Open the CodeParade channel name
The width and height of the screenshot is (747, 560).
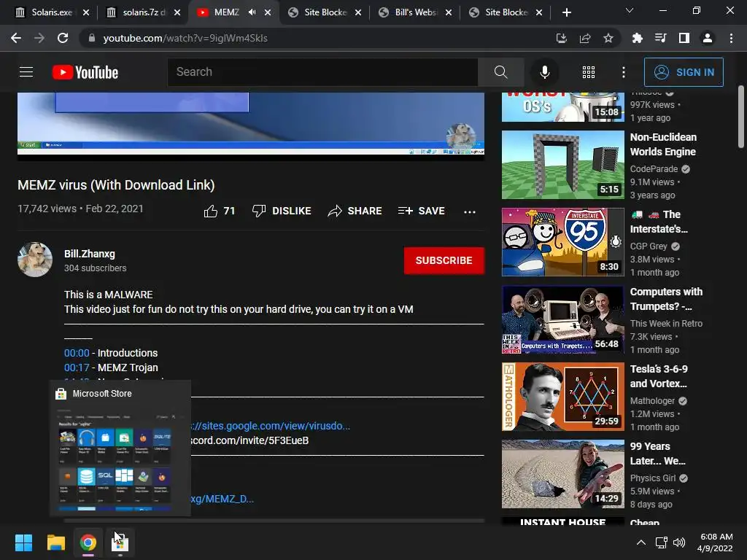click(654, 169)
